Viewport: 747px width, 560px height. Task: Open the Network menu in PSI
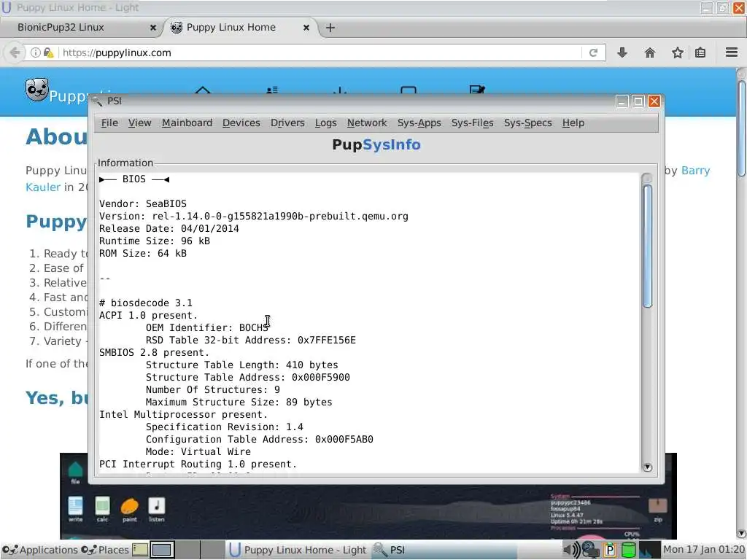(x=366, y=122)
